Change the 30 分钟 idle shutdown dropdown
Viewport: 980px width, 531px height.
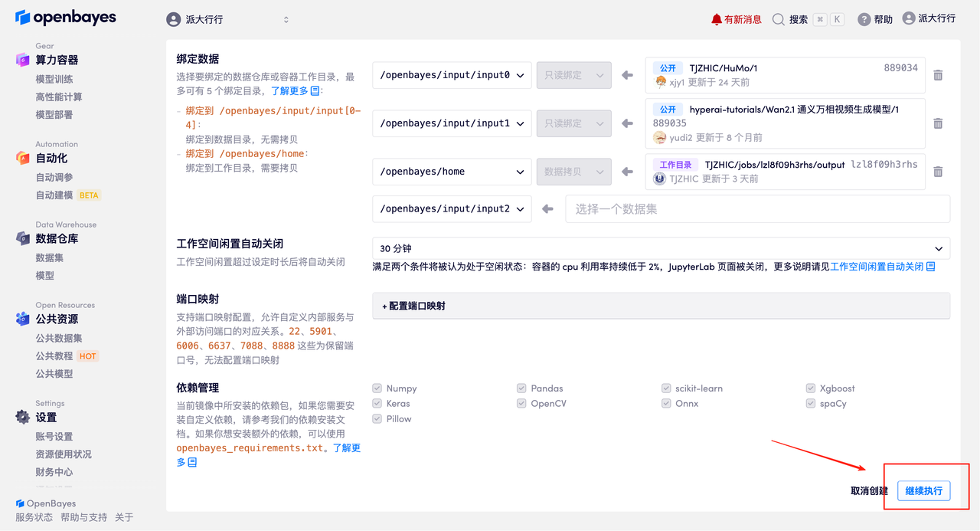click(660, 247)
